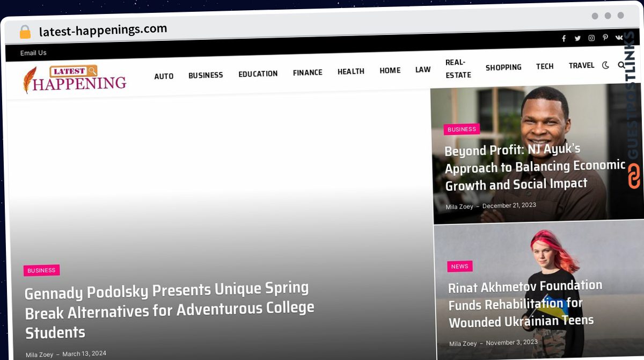Open the Instagram social icon
This screenshot has height=360, width=644.
(x=591, y=38)
